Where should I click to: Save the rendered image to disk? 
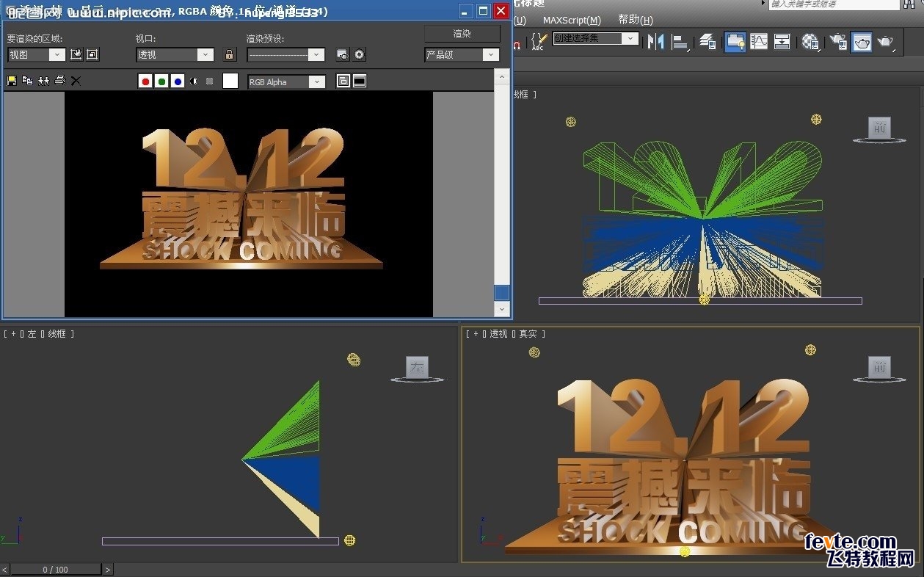tap(12, 80)
